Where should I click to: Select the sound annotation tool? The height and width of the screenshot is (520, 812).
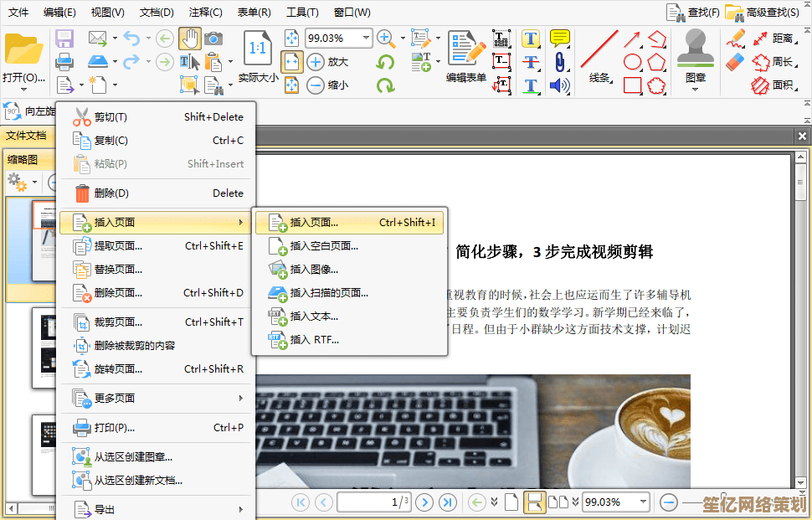click(559, 85)
